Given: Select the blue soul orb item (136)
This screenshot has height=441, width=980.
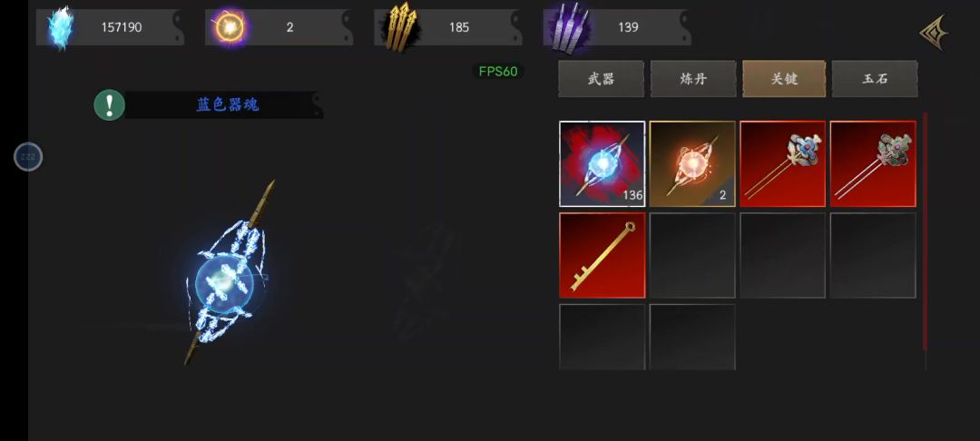Looking at the screenshot, I should click(x=602, y=163).
